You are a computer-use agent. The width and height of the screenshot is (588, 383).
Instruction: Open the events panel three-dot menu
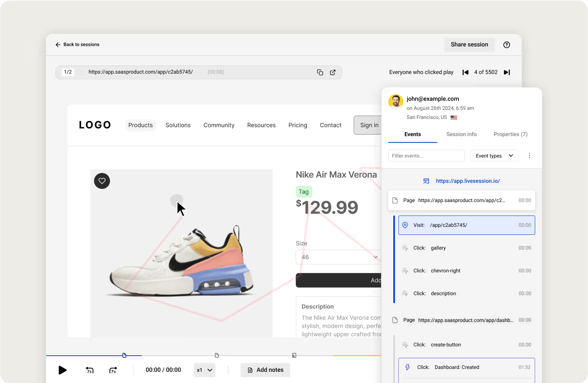(x=529, y=156)
